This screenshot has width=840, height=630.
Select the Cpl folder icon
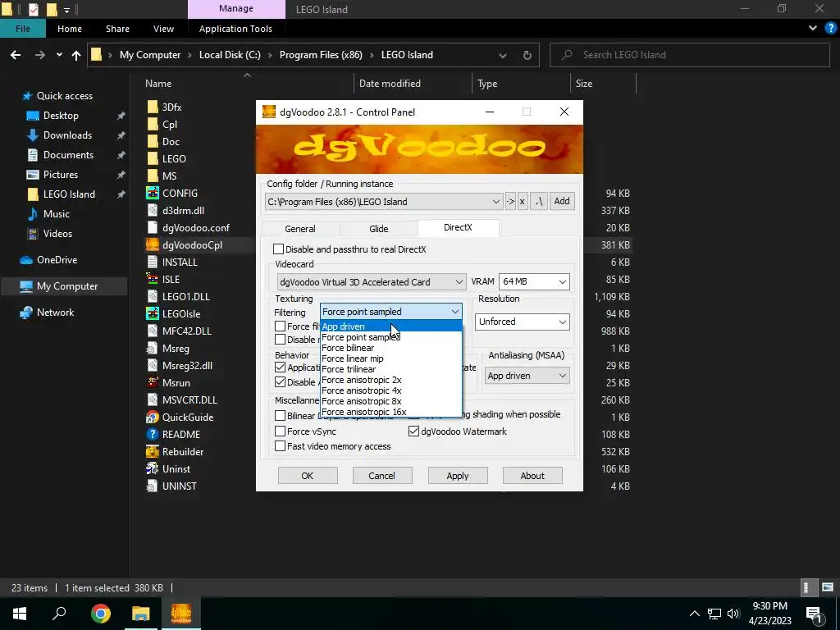153,125
